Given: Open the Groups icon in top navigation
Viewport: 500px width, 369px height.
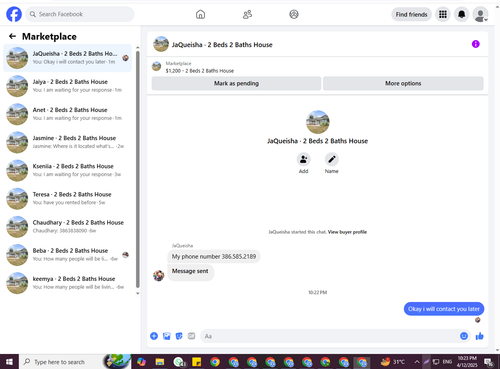Looking at the screenshot, I should 294,14.
